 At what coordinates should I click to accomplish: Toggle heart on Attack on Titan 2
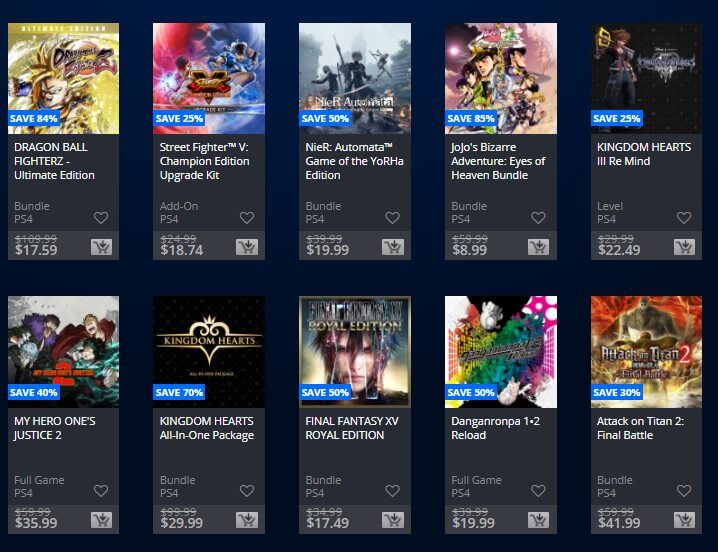tap(684, 491)
